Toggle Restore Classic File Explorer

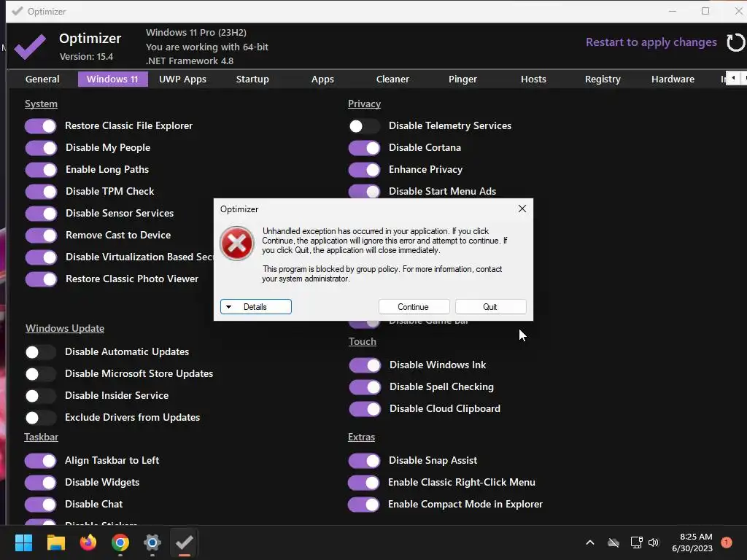[x=41, y=126]
